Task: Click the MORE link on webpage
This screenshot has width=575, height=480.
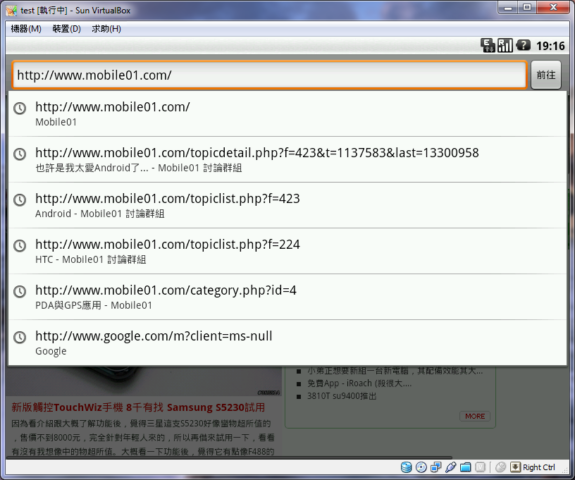Action: tap(475, 416)
